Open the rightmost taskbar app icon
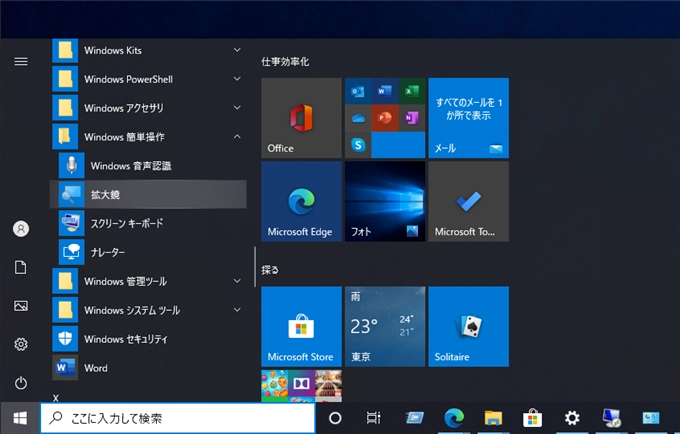 point(651,418)
